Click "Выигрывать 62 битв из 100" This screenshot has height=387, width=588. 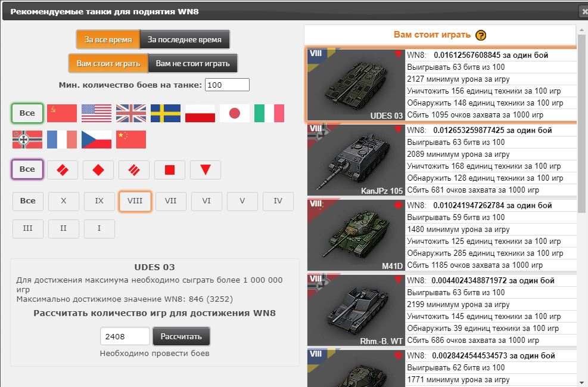[456, 367]
